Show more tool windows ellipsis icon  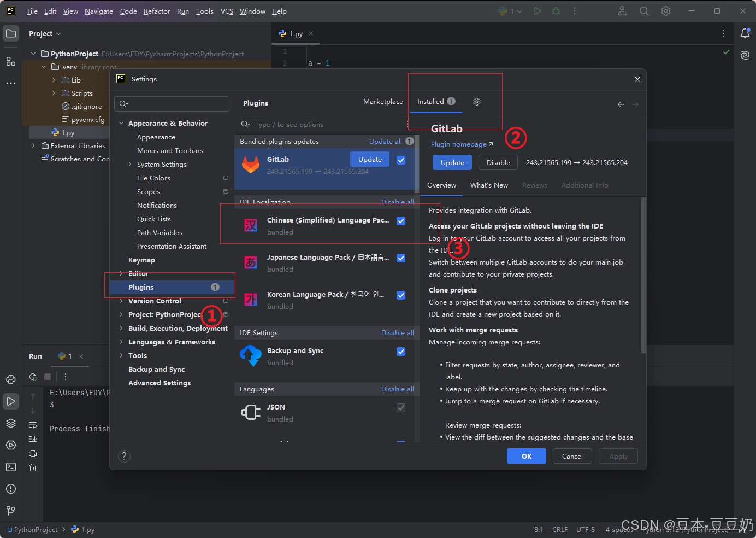point(11,83)
